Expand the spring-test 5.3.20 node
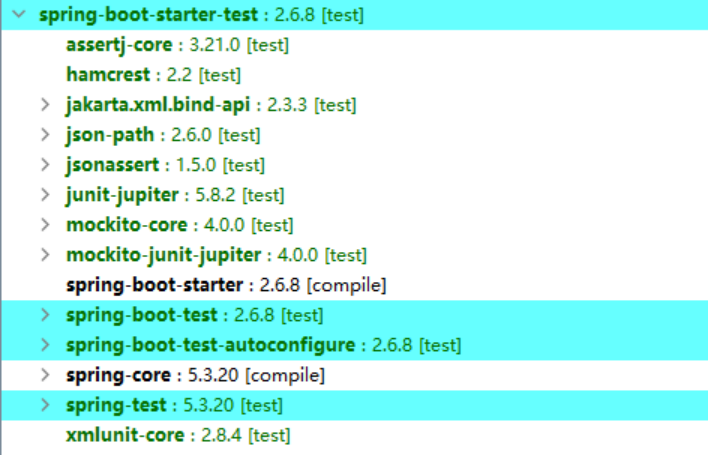The image size is (708, 455). tap(45, 405)
